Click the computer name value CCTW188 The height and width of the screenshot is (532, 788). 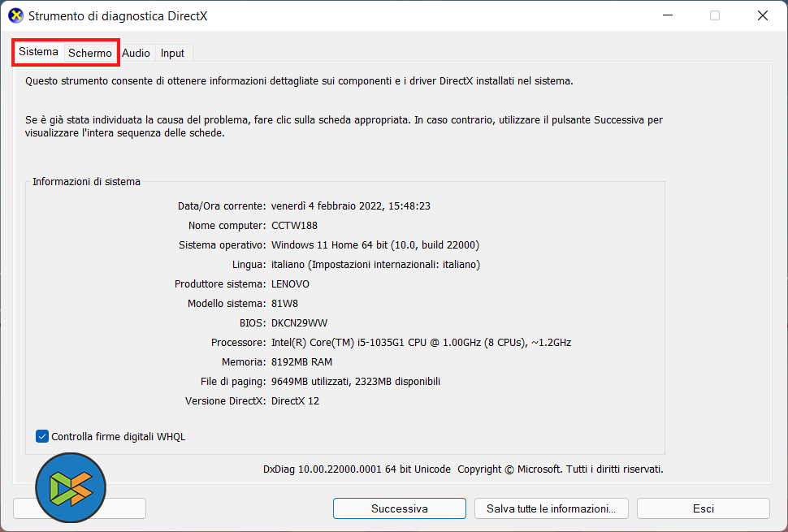click(294, 225)
